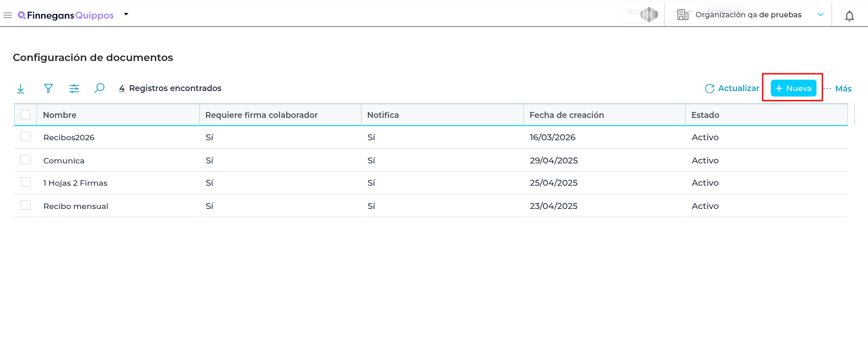The height and width of the screenshot is (341, 868).
Task: Click the search magnifier icon
Action: tap(99, 88)
